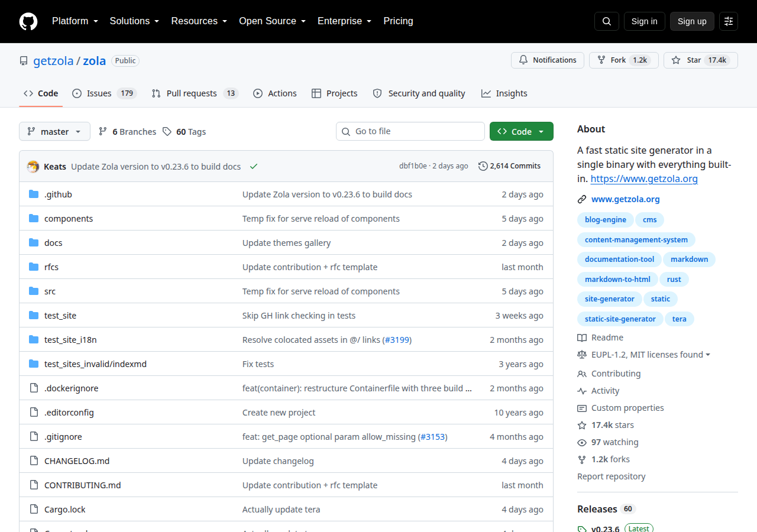
Task: Open the search magnifier button
Action: [607, 21]
